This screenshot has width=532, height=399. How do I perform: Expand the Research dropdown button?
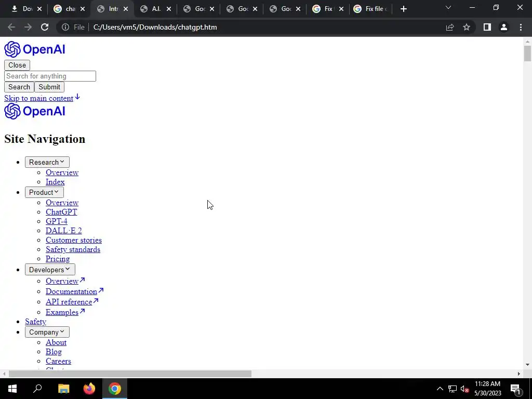[x=47, y=162]
